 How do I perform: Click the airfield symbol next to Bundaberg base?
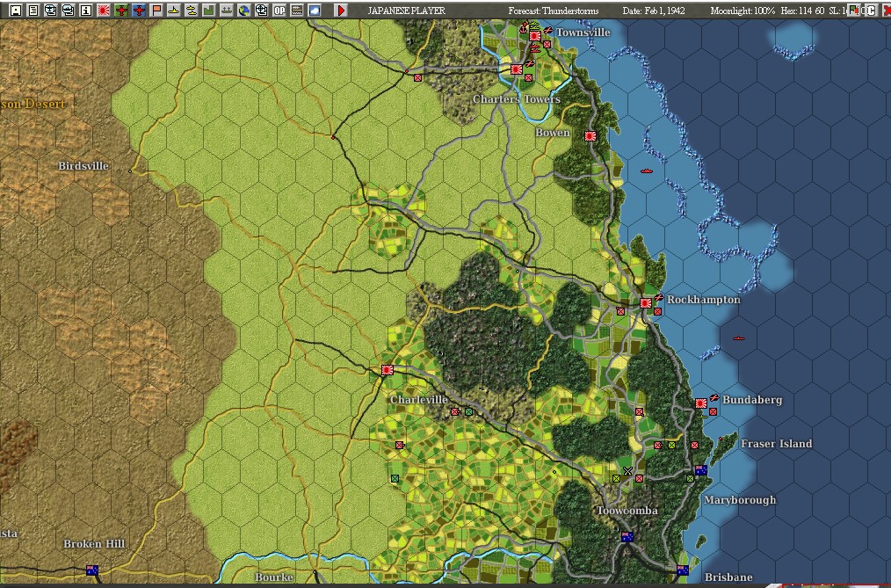[714, 397]
